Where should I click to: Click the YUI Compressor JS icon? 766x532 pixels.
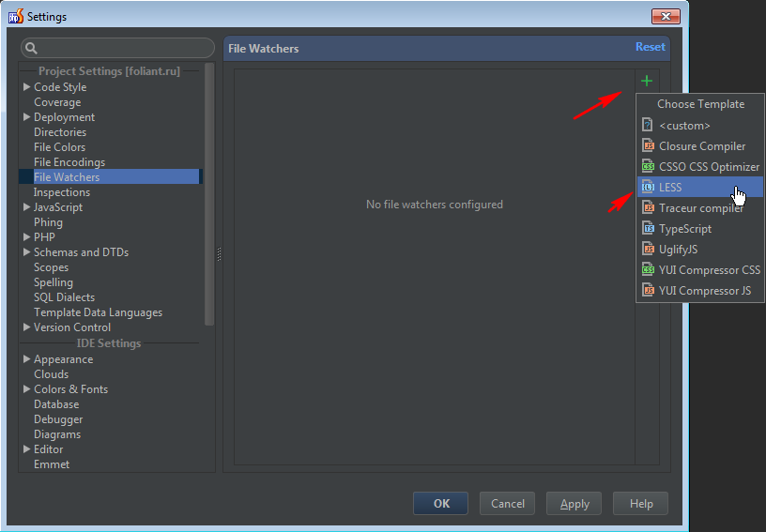(648, 290)
